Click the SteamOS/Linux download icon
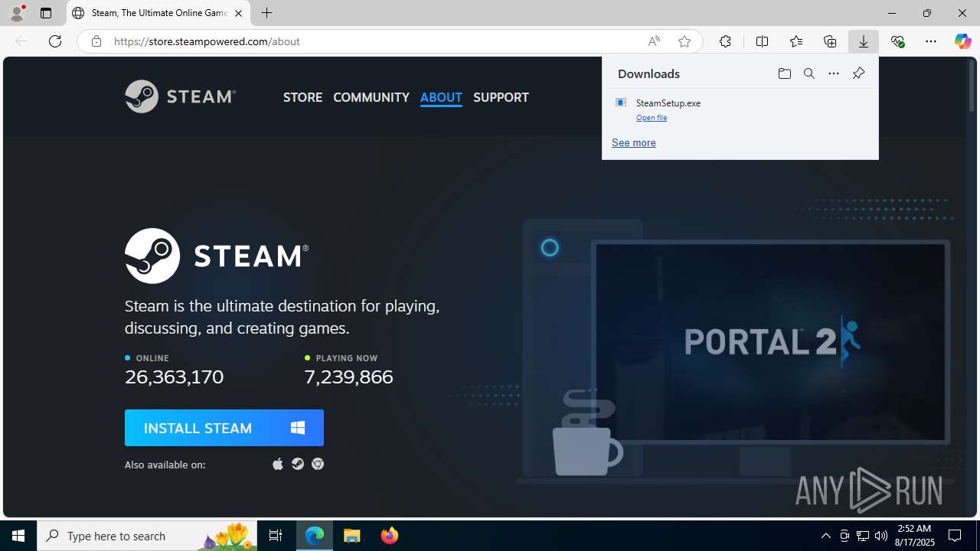The width and height of the screenshot is (980, 551). pos(298,464)
